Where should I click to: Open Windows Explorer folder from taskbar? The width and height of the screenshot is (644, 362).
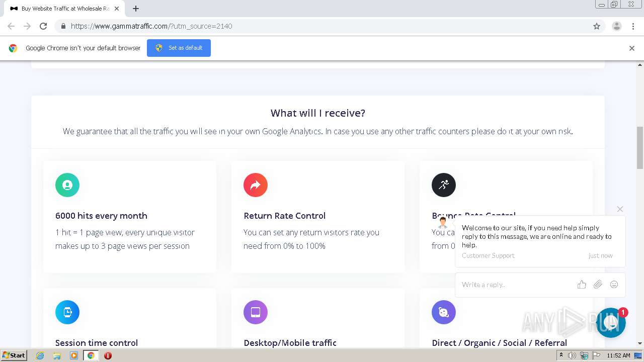point(57,355)
